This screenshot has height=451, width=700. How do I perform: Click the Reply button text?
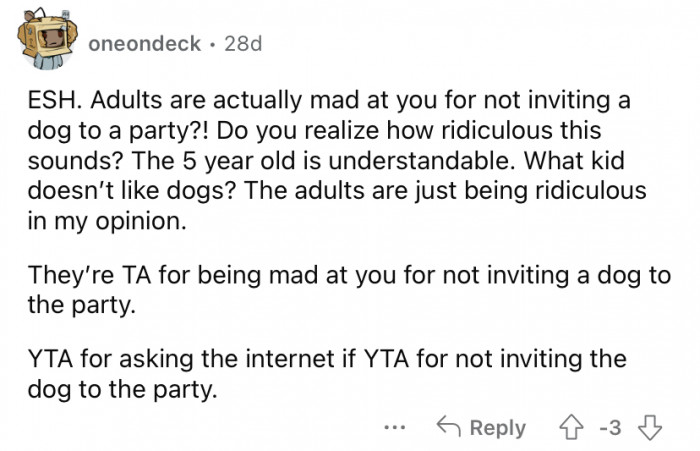click(497, 427)
